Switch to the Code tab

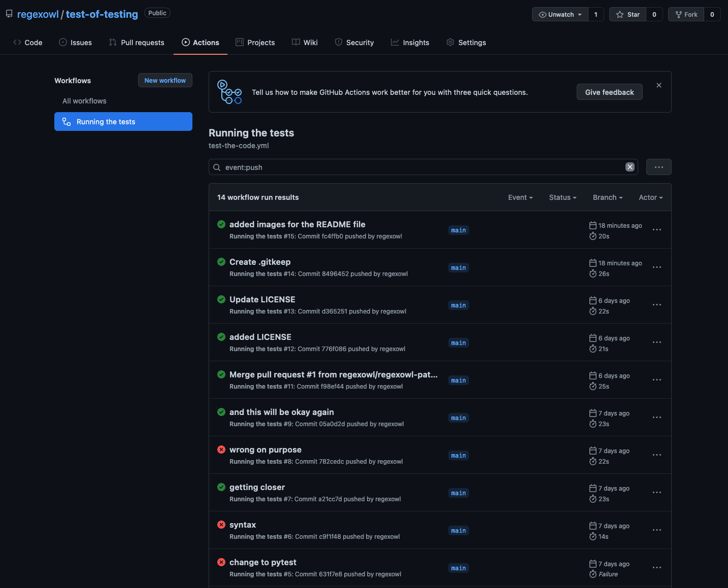click(x=28, y=43)
